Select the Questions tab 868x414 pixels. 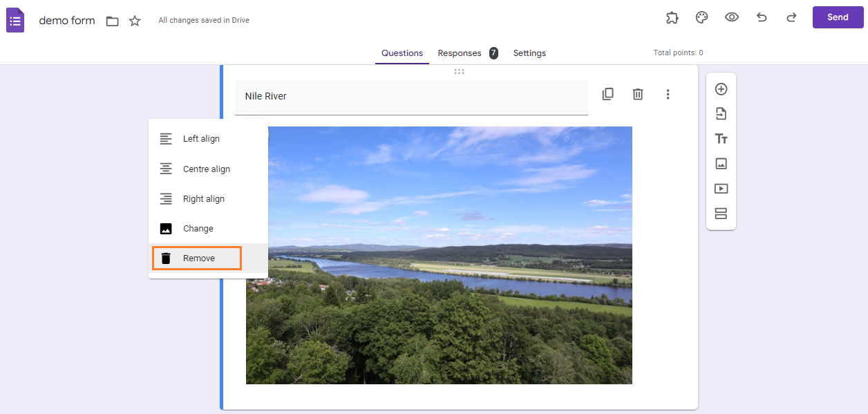click(x=402, y=53)
